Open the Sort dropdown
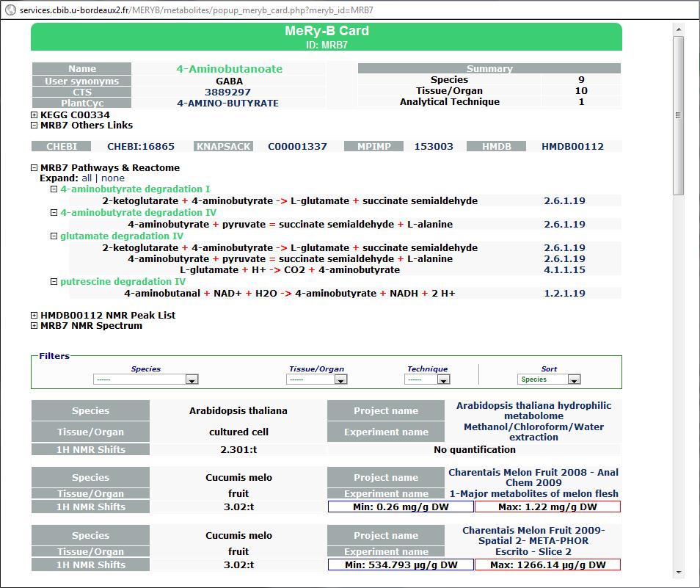Image resolution: width=700 pixels, height=588 pixels. pyautogui.click(x=549, y=380)
